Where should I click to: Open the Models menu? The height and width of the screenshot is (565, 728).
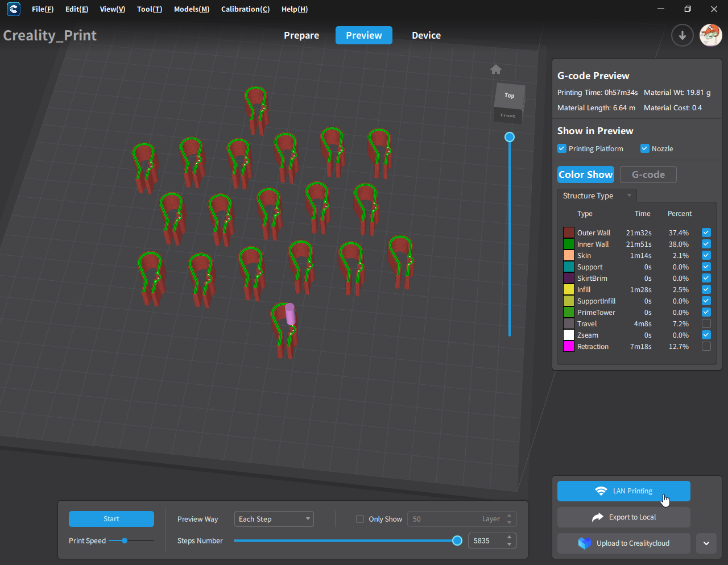[x=192, y=9]
